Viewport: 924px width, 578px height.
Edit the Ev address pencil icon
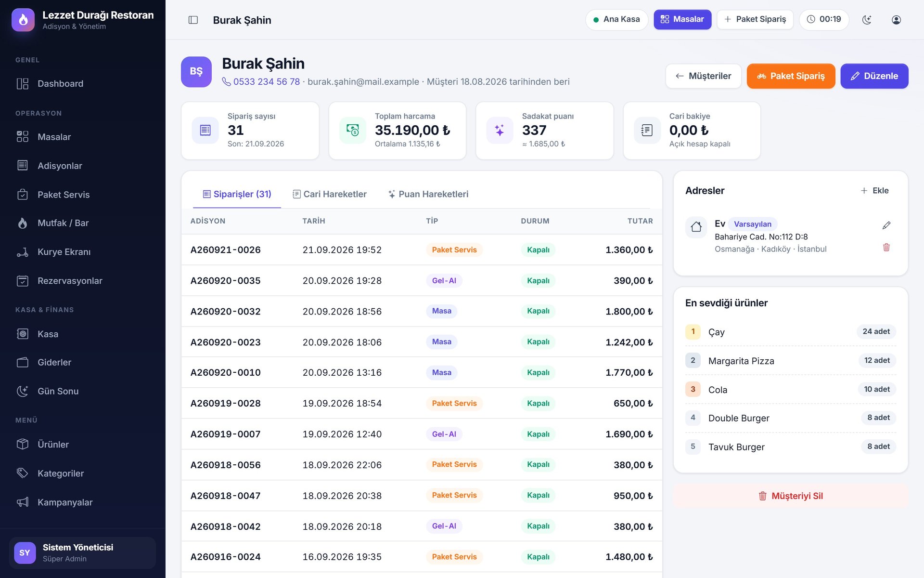(886, 225)
